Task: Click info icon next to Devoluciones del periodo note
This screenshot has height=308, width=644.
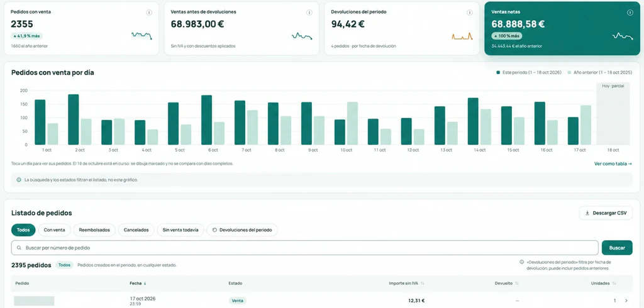Action: point(521,262)
